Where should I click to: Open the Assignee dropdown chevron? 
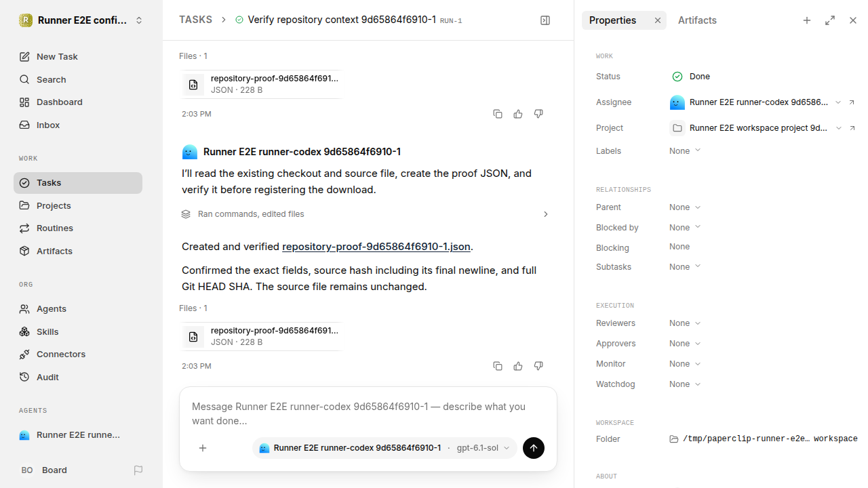[838, 102]
